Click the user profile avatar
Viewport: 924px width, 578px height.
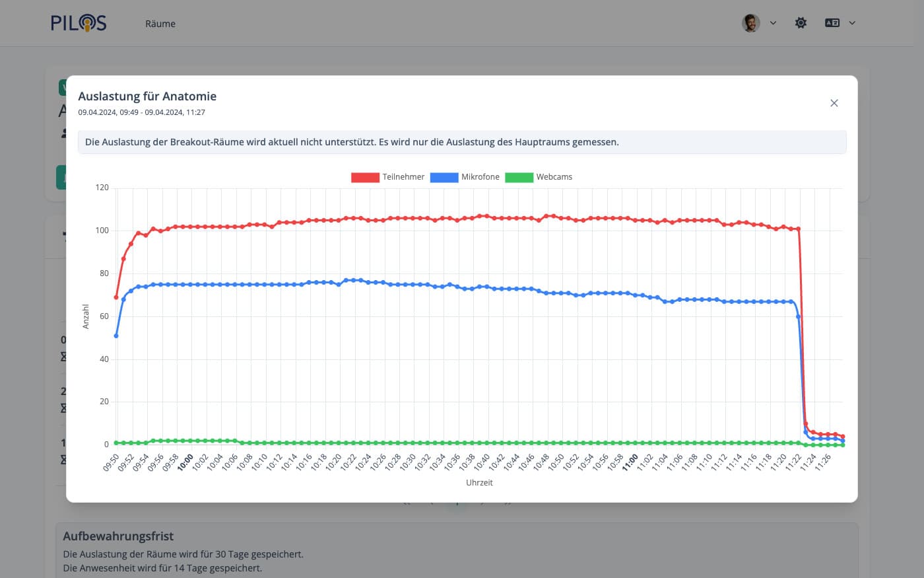point(750,23)
